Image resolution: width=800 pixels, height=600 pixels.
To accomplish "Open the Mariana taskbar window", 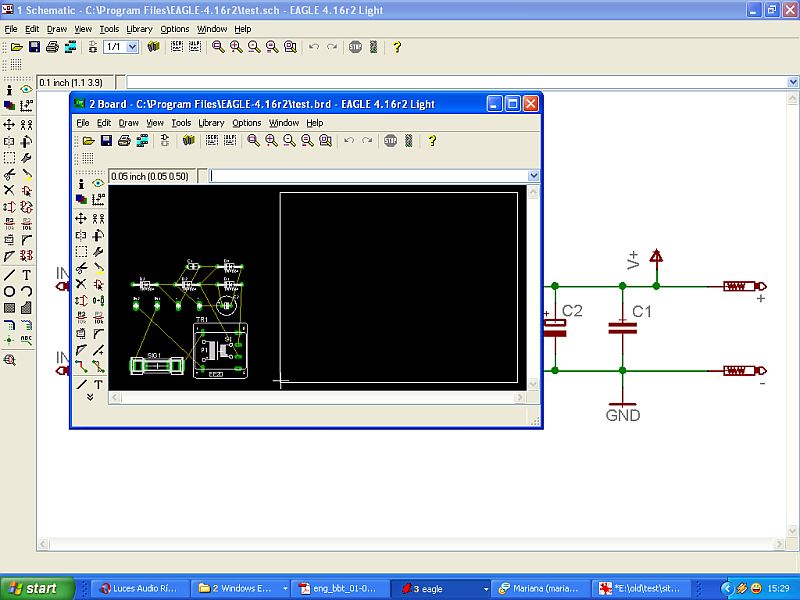I will (542, 588).
